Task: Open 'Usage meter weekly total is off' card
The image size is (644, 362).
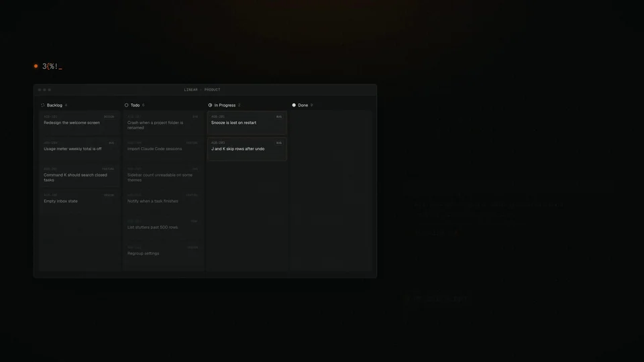Action: click(x=79, y=149)
